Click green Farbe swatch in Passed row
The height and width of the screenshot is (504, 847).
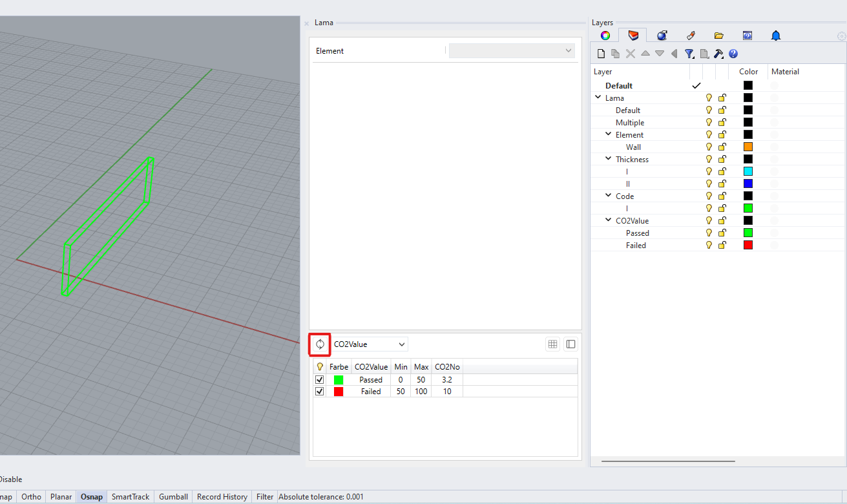pyautogui.click(x=339, y=379)
